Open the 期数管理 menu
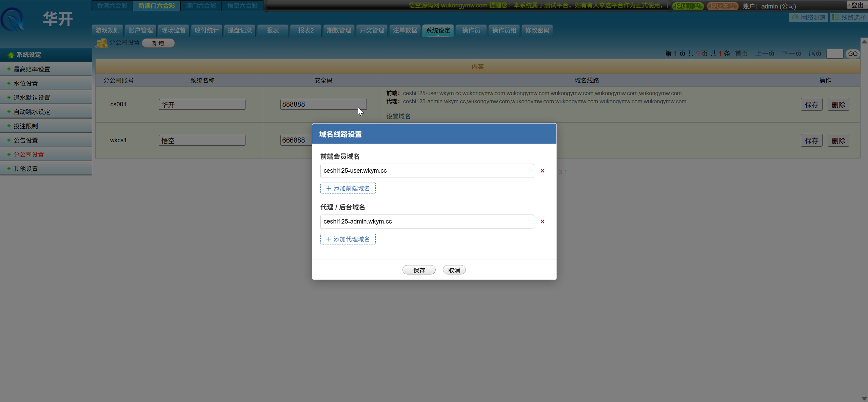 click(x=339, y=30)
